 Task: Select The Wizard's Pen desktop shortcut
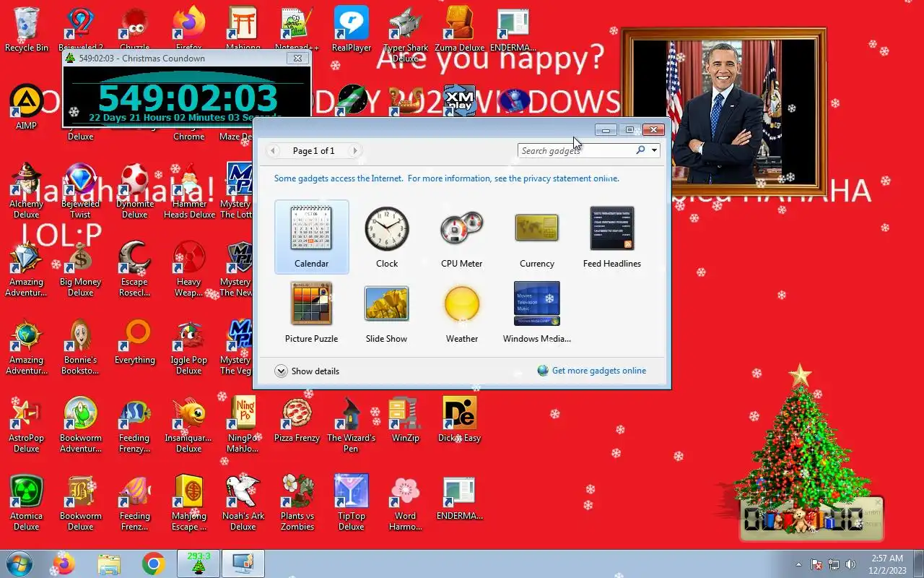[352, 424]
